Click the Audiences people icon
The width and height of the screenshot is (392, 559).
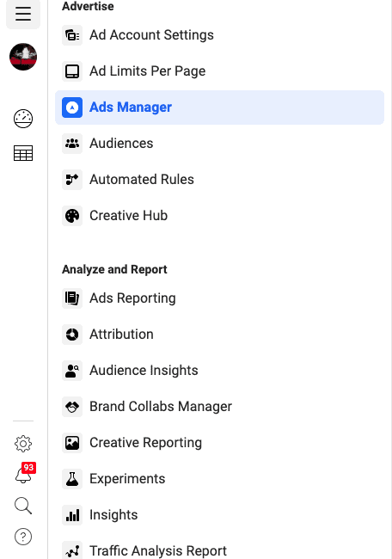72,144
